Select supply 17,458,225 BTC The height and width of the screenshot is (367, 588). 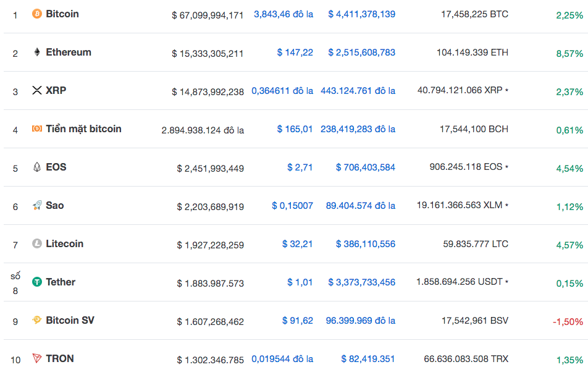[475, 14]
